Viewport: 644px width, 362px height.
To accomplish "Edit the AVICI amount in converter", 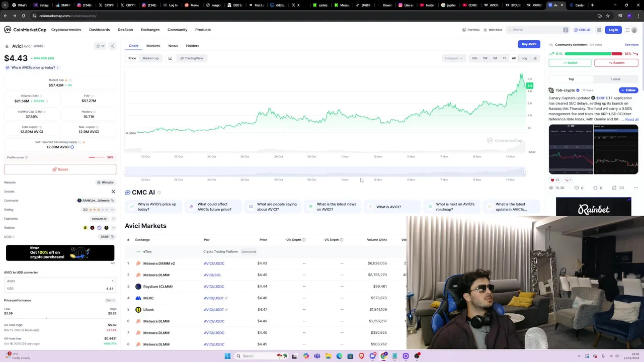I will click(x=60, y=282).
